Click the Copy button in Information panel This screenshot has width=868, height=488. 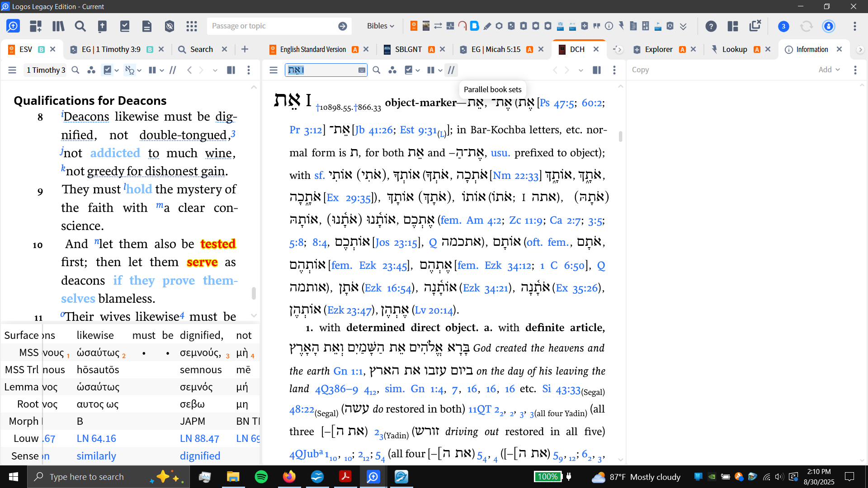point(640,70)
